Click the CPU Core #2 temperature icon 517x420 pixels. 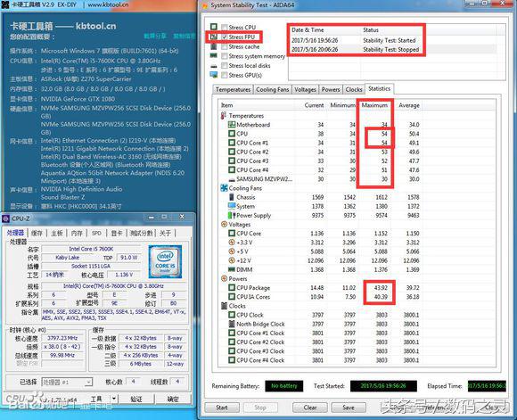pos(232,152)
